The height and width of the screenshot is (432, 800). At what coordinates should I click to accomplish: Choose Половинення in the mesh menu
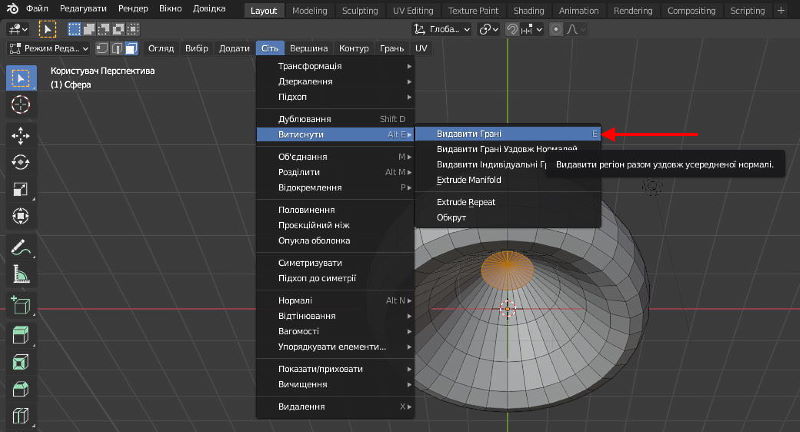pyautogui.click(x=336, y=210)
